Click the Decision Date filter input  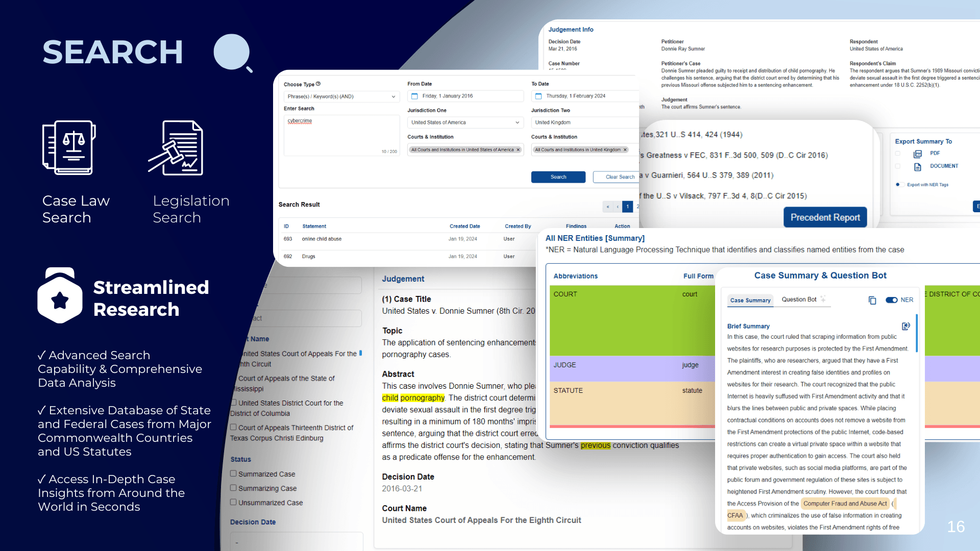click(297, 541)
